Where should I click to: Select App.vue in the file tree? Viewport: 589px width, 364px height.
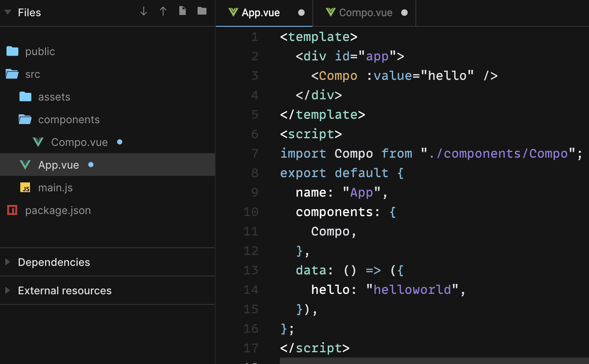pos(107,165)
